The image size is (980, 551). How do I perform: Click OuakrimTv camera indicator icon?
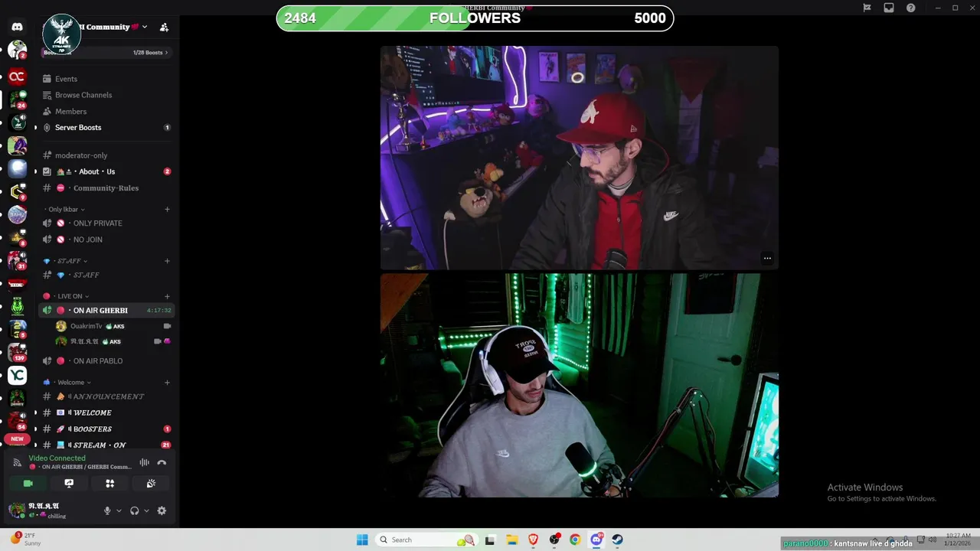[167, 326]
